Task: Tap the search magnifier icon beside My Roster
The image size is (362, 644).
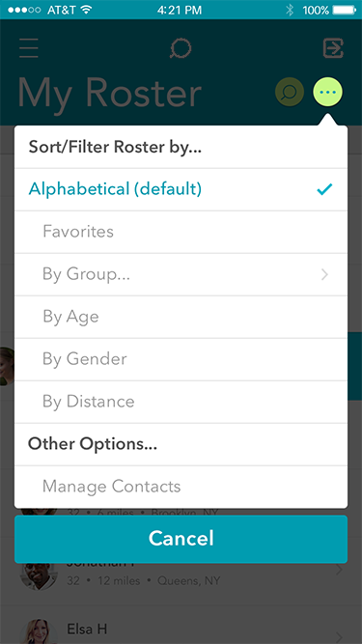Action: pyautogui.click(x=290, y=93)
